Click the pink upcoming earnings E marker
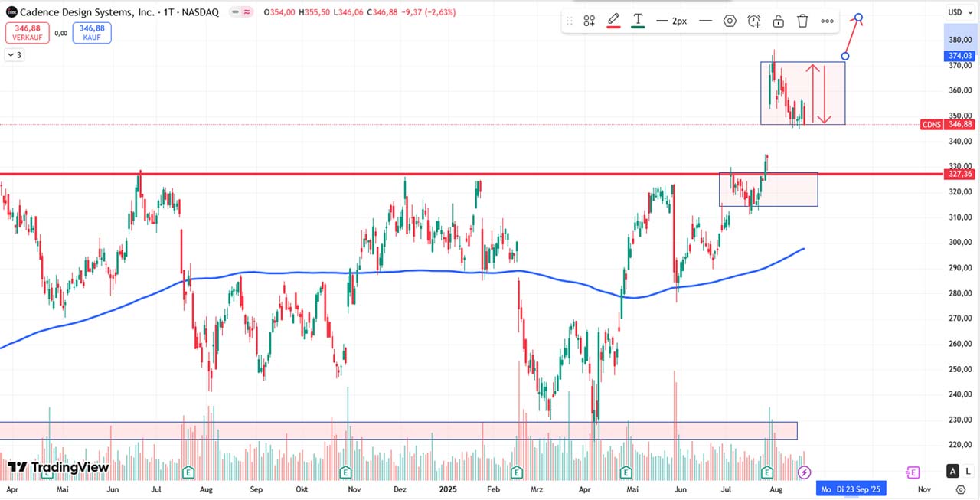Screen dimensions: 980x500 (913, 472)
